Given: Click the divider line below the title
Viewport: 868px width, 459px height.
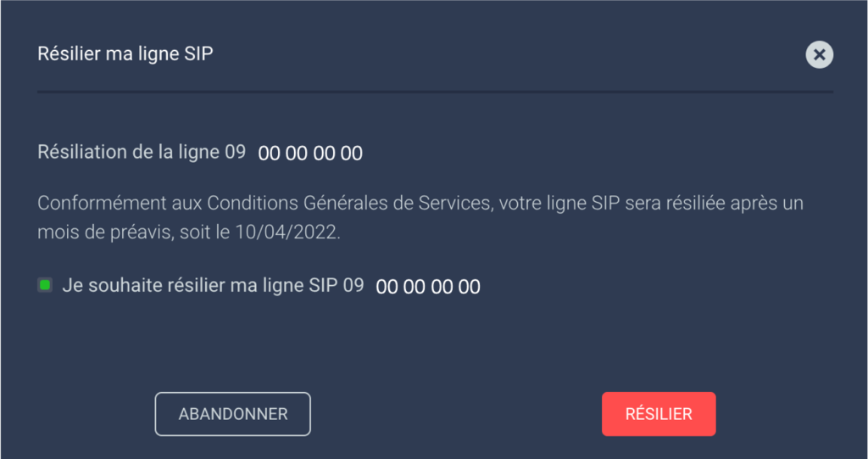Looking at the screenshot, I should 435,91.
